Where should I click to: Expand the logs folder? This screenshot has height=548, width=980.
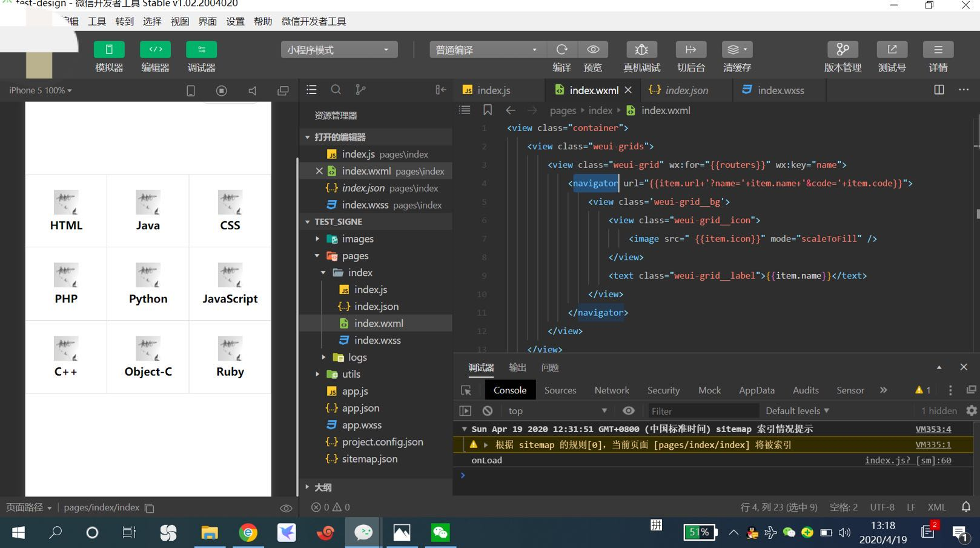pyautogui.click(x=376, y=357)
